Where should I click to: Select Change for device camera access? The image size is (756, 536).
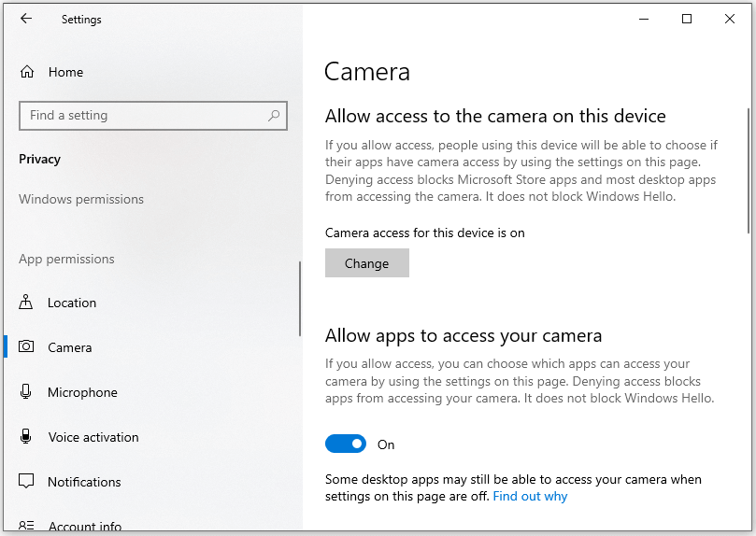point(367,263)
